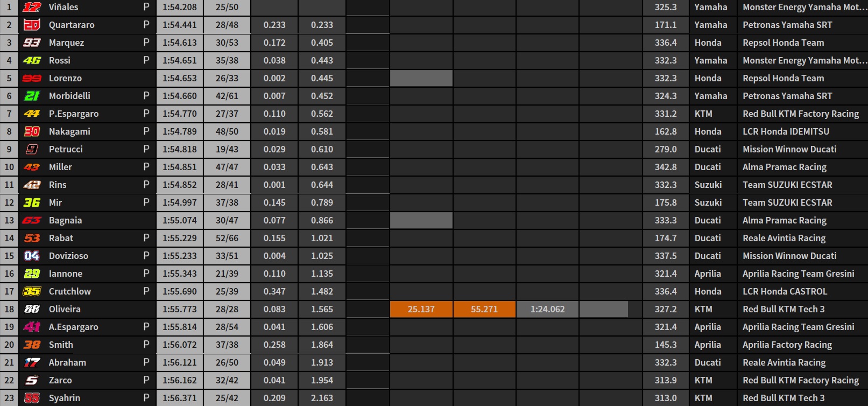Click Marquez number 93 badge
868x406 pixels.
[32, 43]
